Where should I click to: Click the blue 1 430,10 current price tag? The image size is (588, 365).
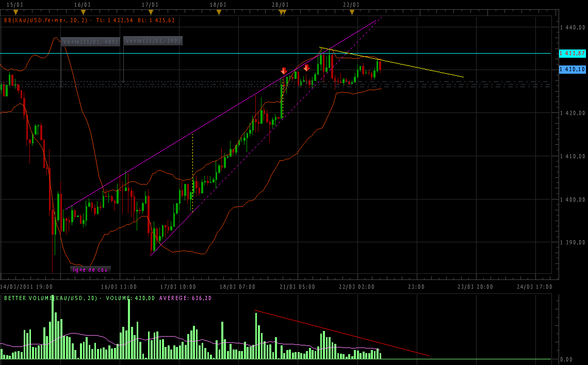point(572,69)
